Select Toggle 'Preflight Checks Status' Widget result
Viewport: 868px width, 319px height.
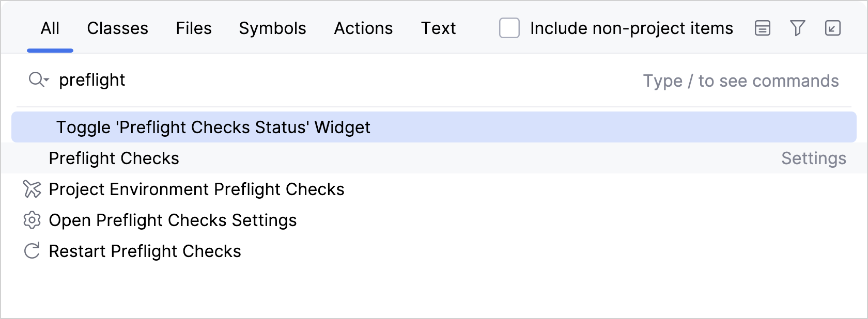pyautogui.click(x=214, y=127)
